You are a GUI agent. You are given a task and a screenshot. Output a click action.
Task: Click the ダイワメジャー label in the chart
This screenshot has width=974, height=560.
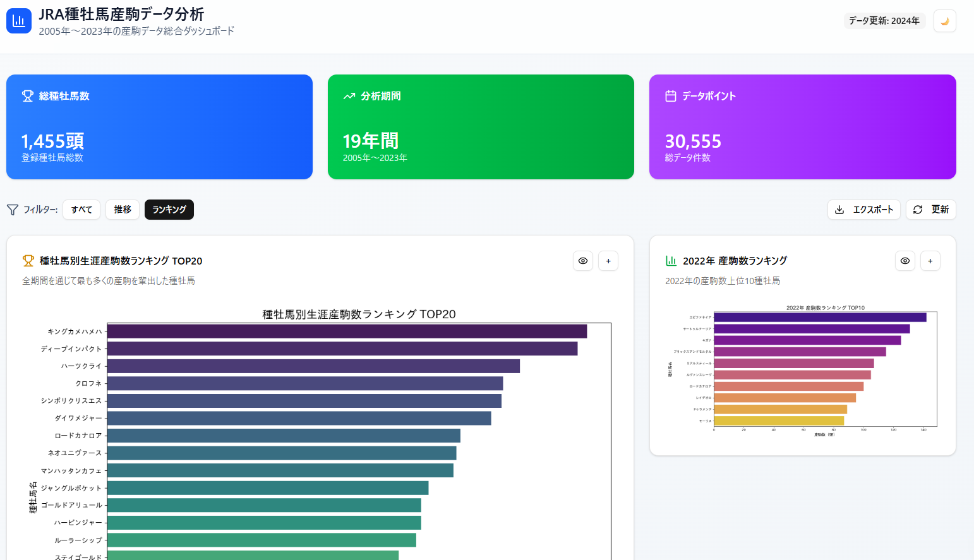78,418
